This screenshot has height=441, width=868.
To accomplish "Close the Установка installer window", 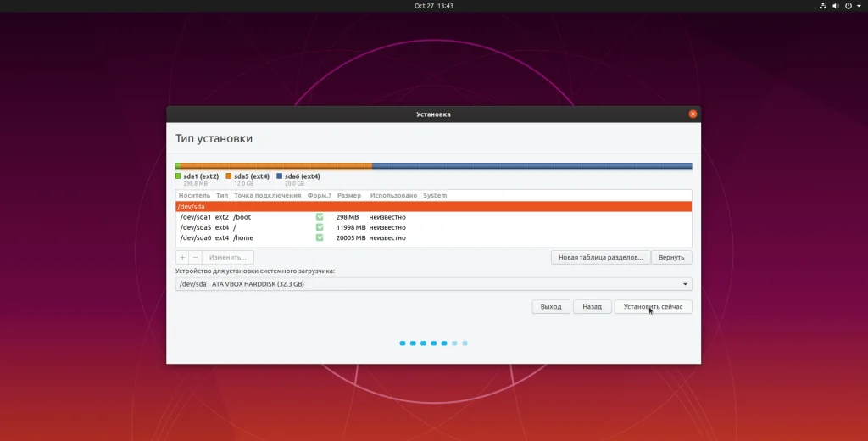I will [693, 114].
